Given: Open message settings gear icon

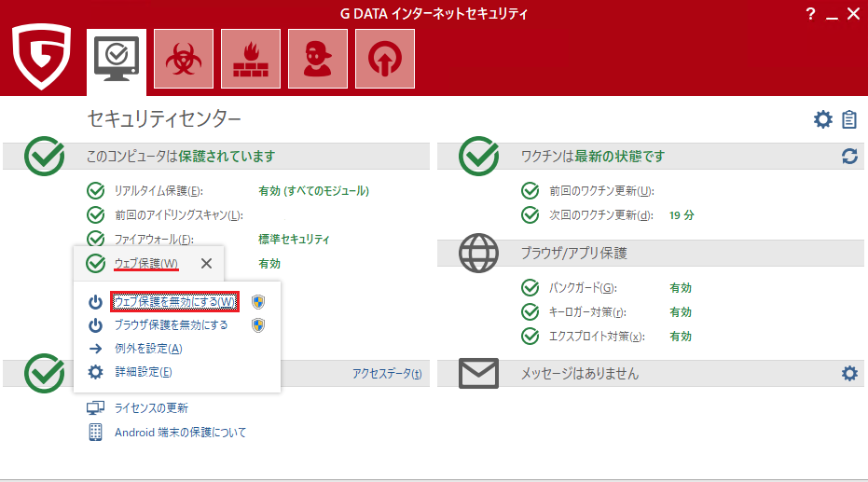Looking at the screenshot, I should click(849, 374).
